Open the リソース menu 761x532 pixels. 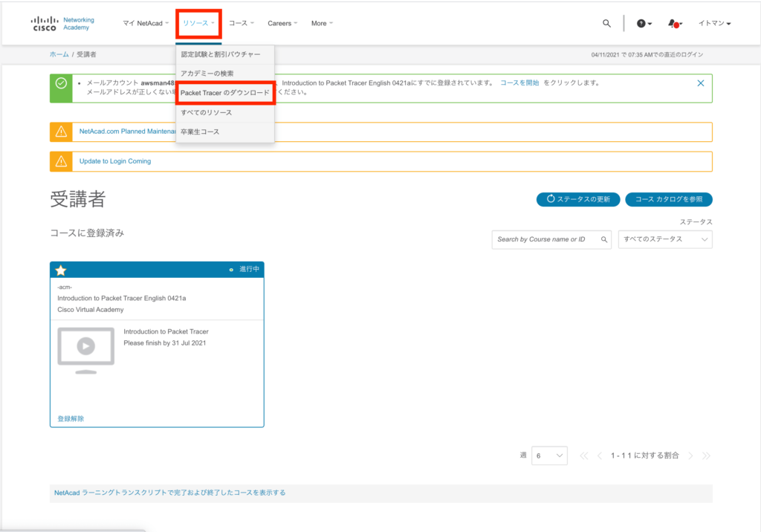[x=198, y=23]
